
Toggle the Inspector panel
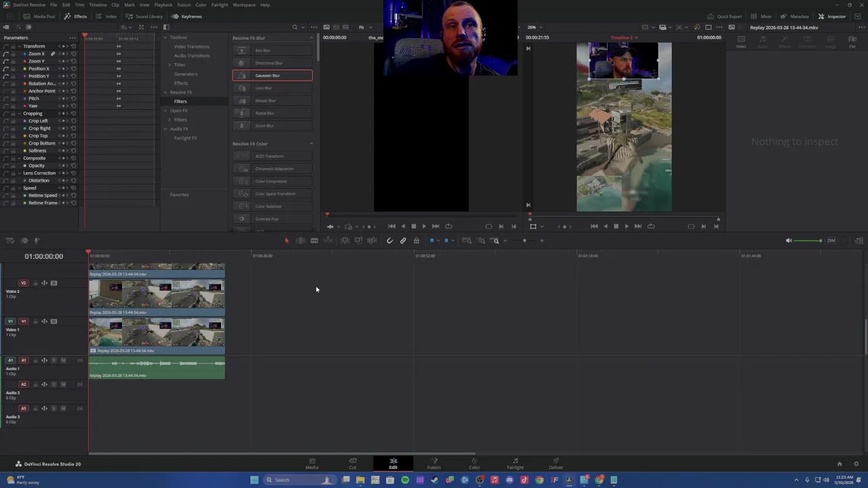(x=832, y=16)
